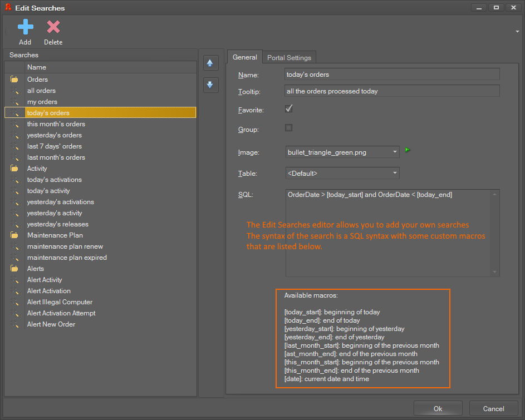Viewport: 525px width, 420px height.
Task: Click the Ok button
Action: (438, 409)
